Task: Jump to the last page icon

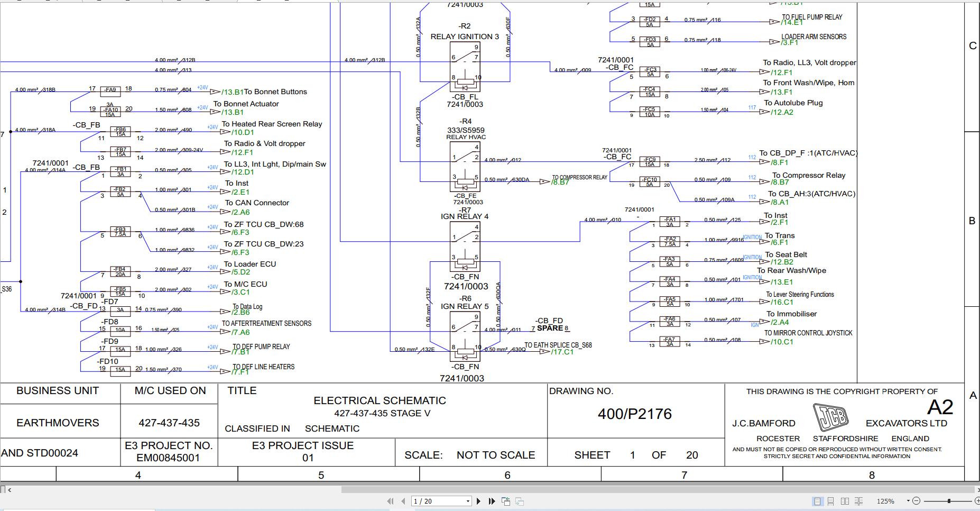Action: point(492,500)
